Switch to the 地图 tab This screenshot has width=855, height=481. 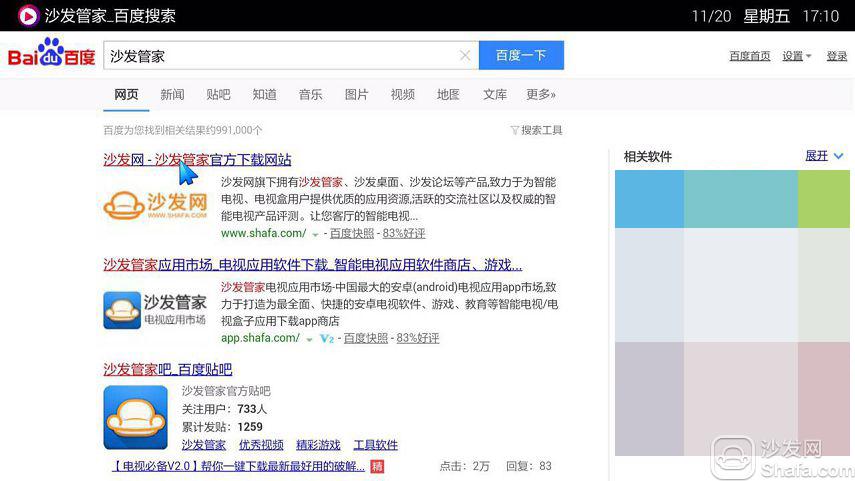pyautogui.click(x=448, y=94)
